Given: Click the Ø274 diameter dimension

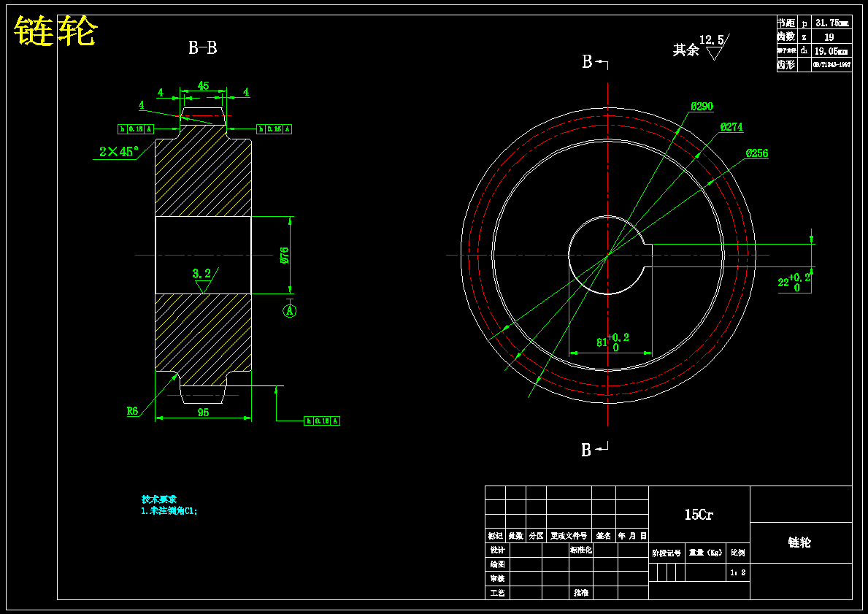Looking at the screenshot, I should click(x=731, y=127).
